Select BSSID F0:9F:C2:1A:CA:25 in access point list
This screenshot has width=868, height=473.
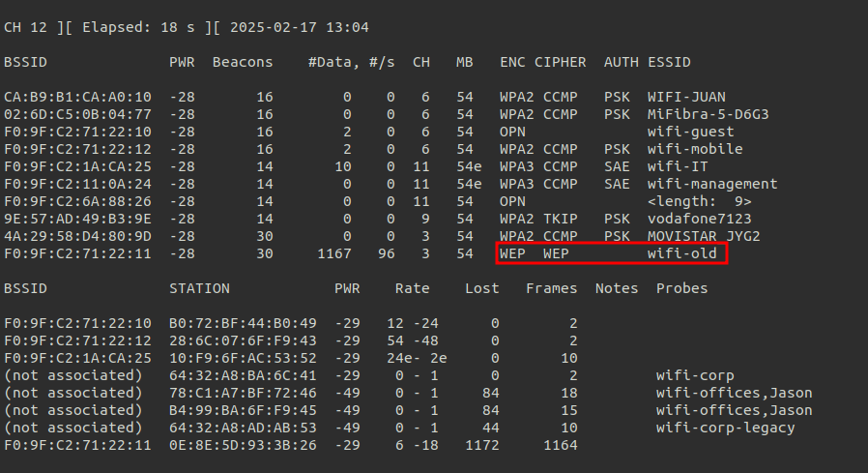click(77, 166)
